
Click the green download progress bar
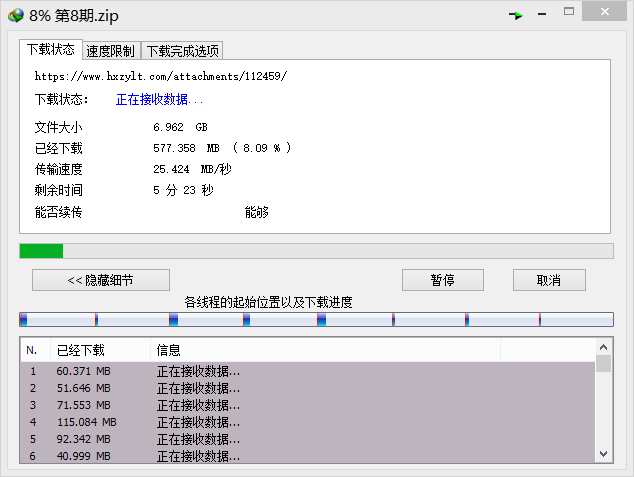pyautogui.click(x=316, y=251)
